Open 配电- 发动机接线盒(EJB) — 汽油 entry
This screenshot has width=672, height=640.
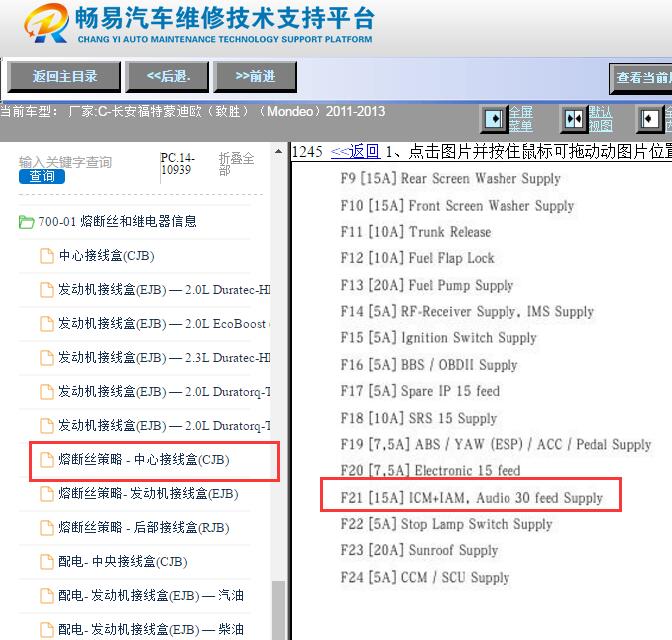point(151,595)
